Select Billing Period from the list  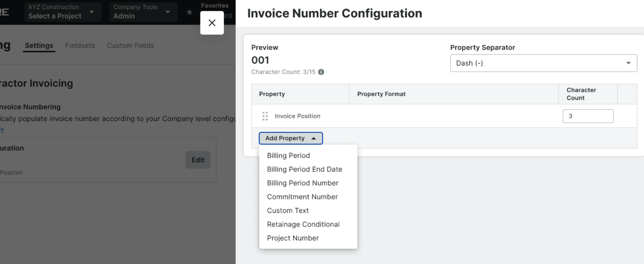point(288,156)
